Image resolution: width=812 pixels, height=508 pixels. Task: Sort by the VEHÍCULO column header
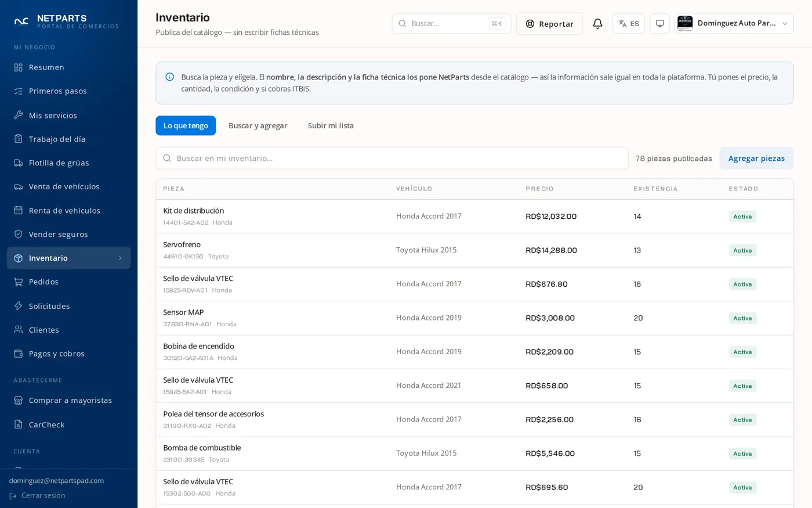point(414,189)
